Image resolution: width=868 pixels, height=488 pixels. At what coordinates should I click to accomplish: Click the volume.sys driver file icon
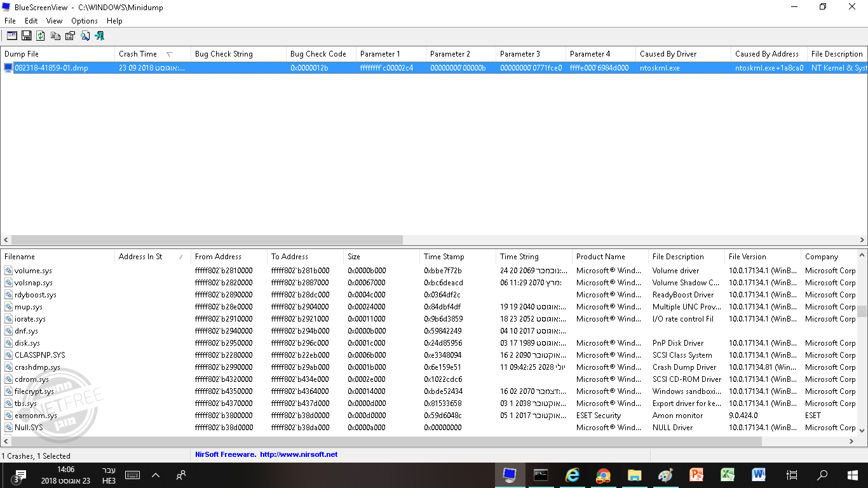[8, 271]
